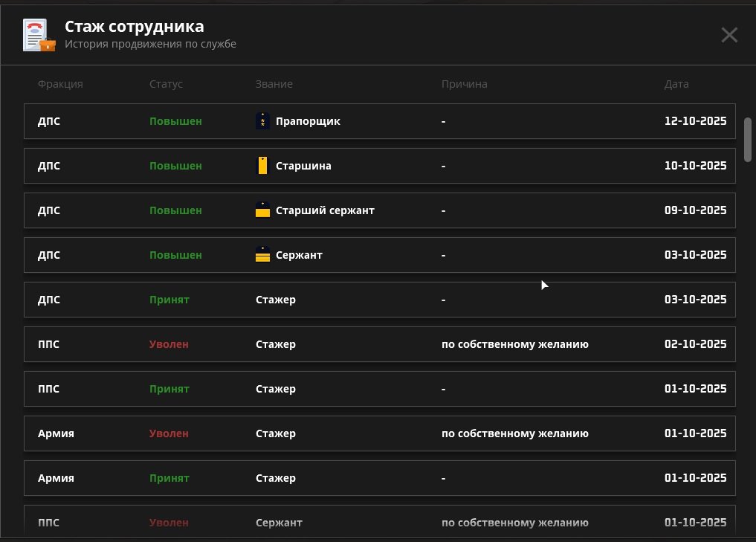Sort by the Звание column header
This screenshot has width=756, height=542.
[274, 84]
